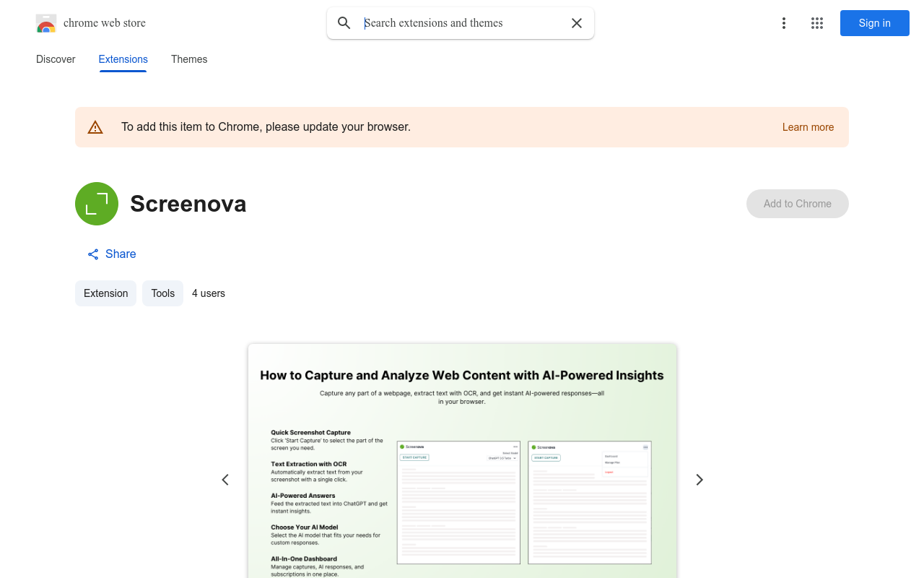Focus the Search extensions and themes field
This screenshot has width=924, height=578.
462,23
